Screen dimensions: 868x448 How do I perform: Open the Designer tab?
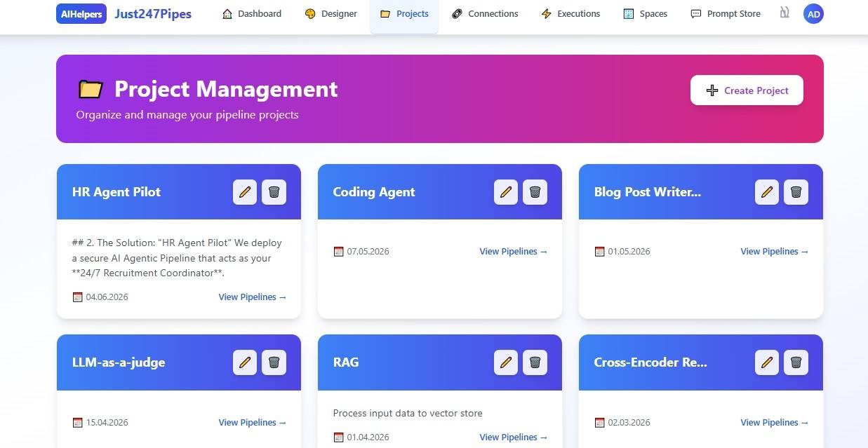pyautogui.click(x=331, y=14)
